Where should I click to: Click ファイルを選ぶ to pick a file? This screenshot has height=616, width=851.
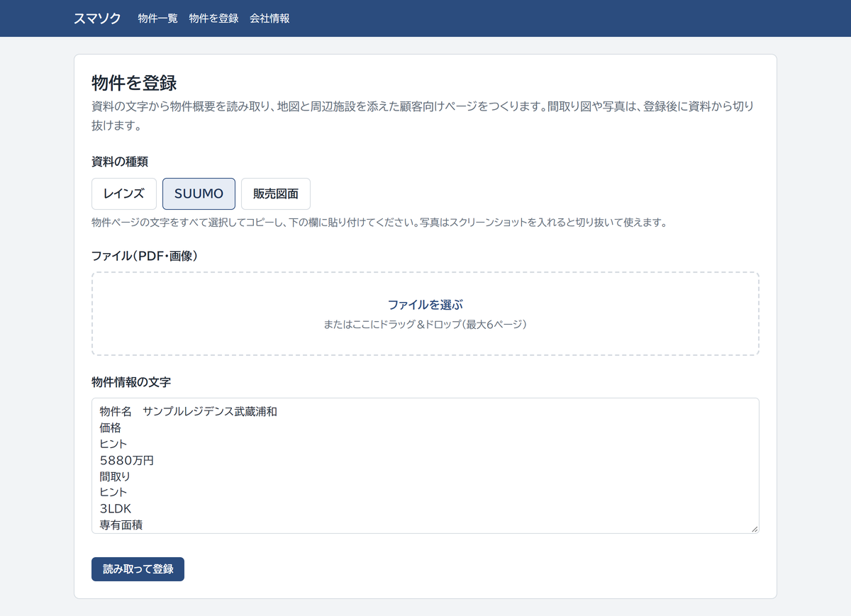pyautogui.click(x=425, y=305)
